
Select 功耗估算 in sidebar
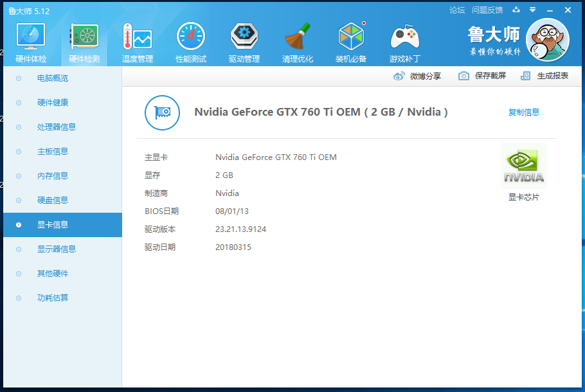pyautogui.click(x=63, y=298)
